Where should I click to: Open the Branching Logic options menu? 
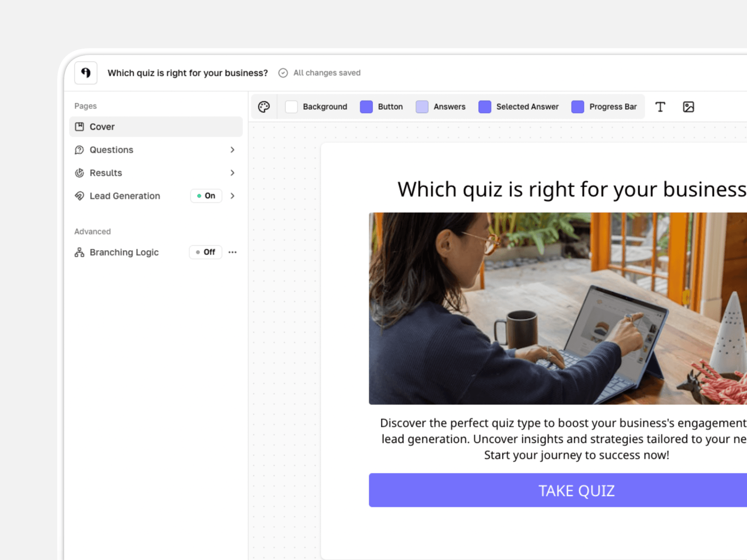coord(232,252)
